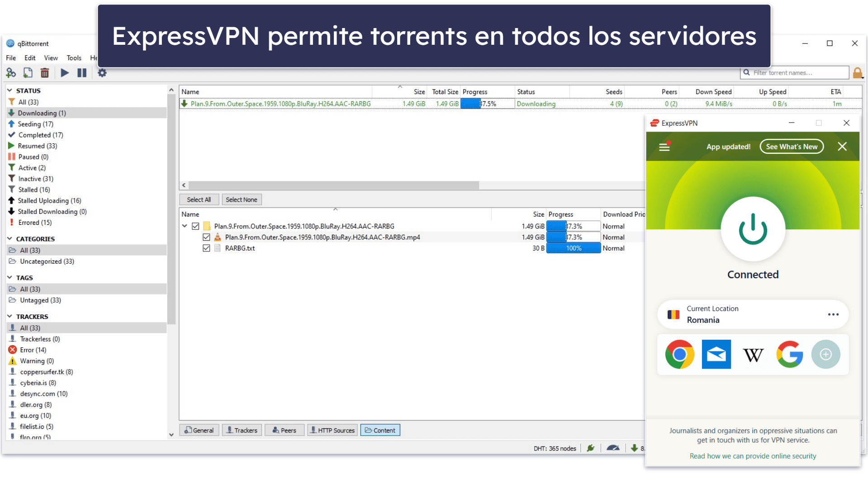Select the Paused (0) status filter
868x488 pixels.
(x=87, y=157)
